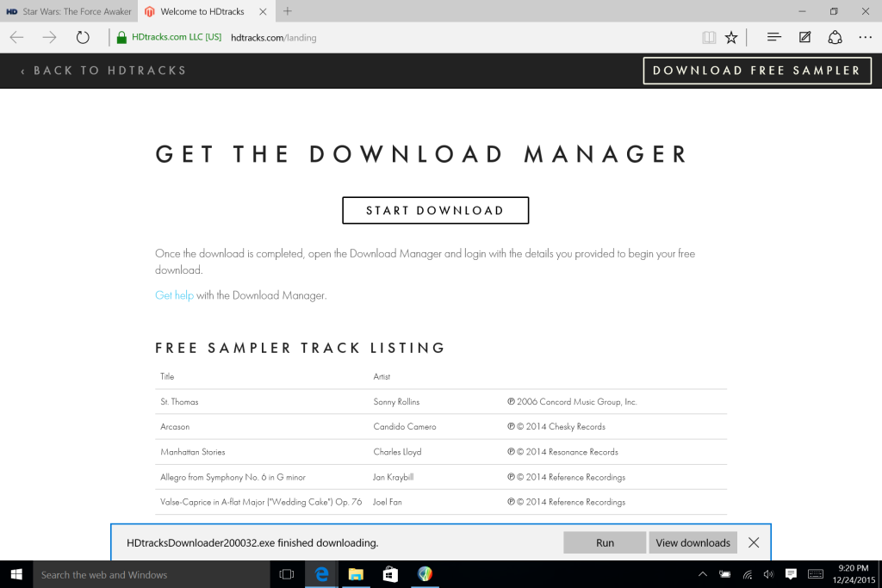Close the Welcome to HDtracks tab
Image resolution: width=882 pixels, height=588 pixels.
tap(263, 11)
